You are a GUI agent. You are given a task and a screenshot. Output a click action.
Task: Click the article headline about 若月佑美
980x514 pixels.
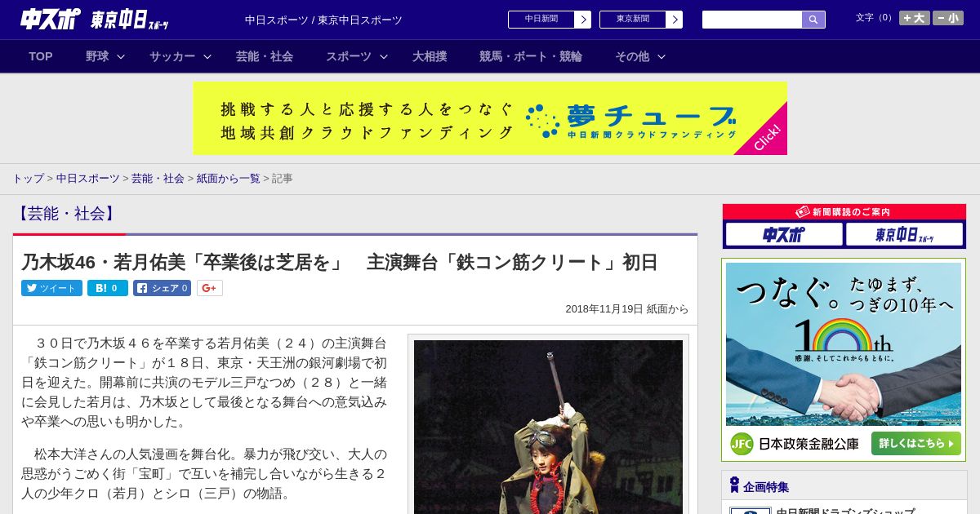340,262
